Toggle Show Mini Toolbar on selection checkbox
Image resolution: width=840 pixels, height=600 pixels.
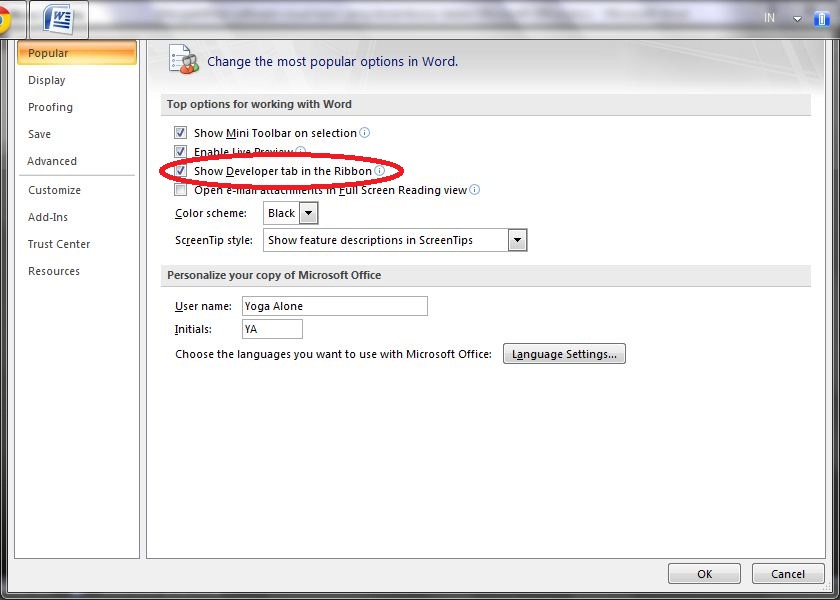pos(181,132)
